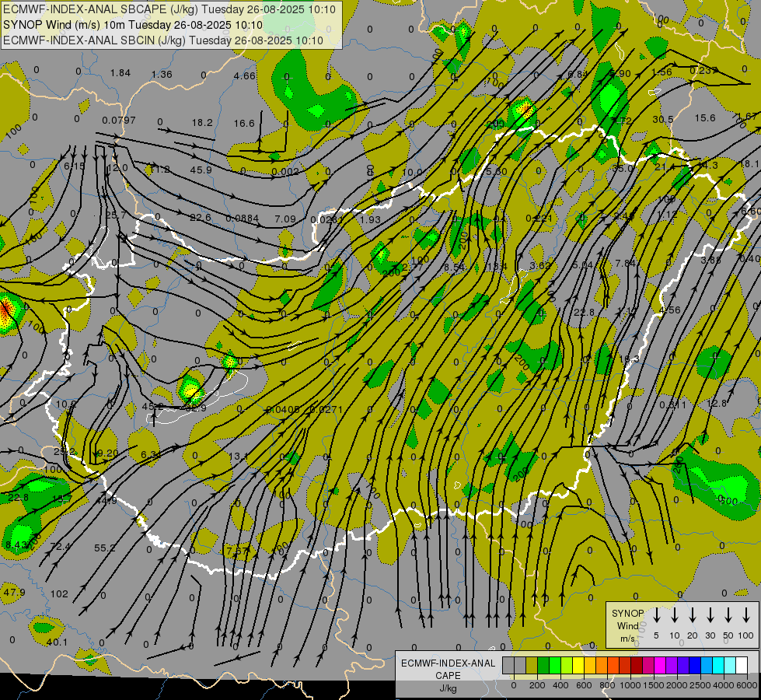Screen dimensions: 761x700
Task: Click the 50 m/s wind arrow in legend
Action: [x=728, y=615]
